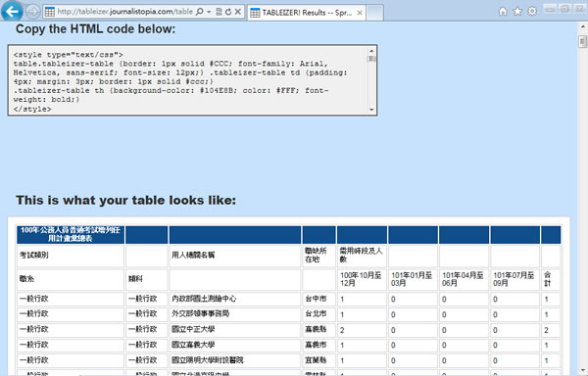Click the '考試類別' cell
588x376 pixels.
point(71,256)
